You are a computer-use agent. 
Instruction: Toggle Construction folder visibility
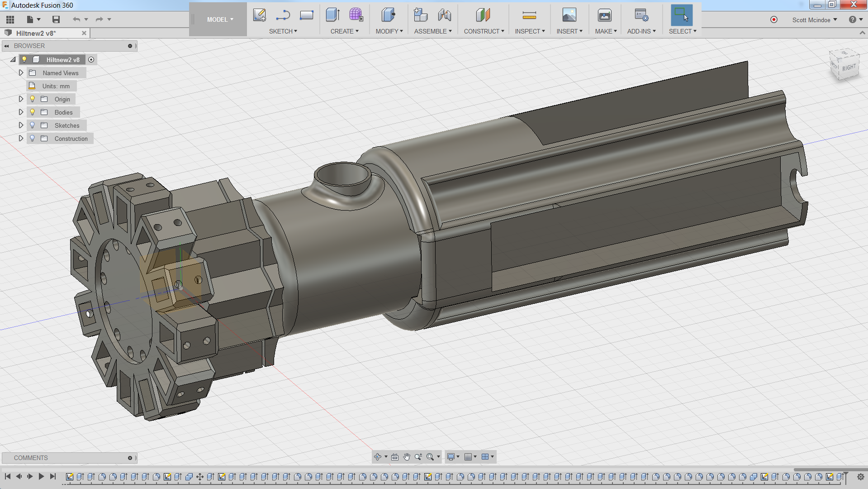(33, 139)
